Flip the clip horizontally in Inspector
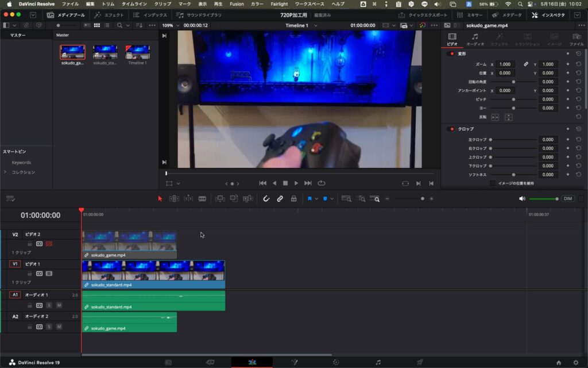Viewport: 588px width, 368px height. [x=495, y=117]
